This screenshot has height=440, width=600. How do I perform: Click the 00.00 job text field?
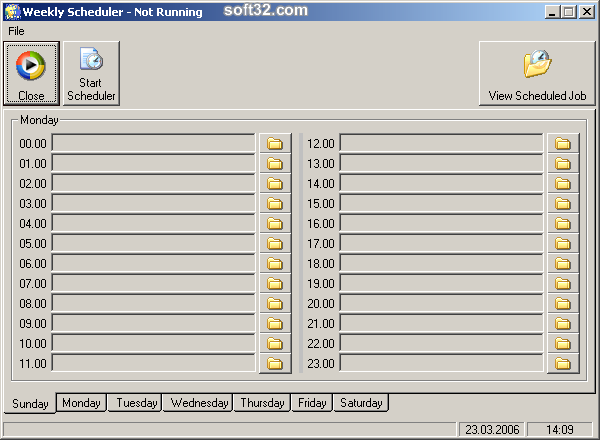153,143
